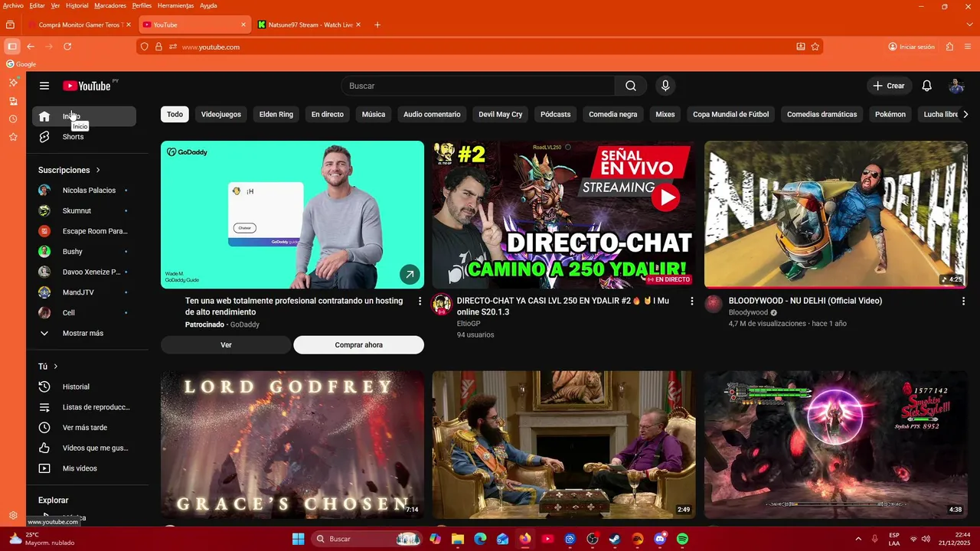Close the YouTube tab
The image size is (980, 551).
click(243, 24)
